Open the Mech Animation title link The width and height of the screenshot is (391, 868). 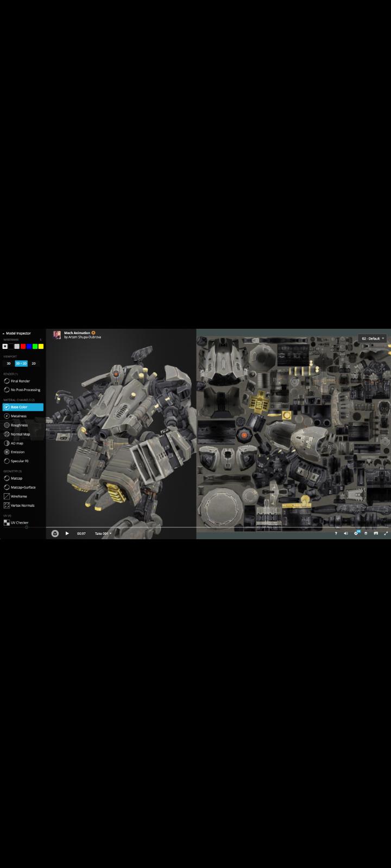click(x=77, y=333)
